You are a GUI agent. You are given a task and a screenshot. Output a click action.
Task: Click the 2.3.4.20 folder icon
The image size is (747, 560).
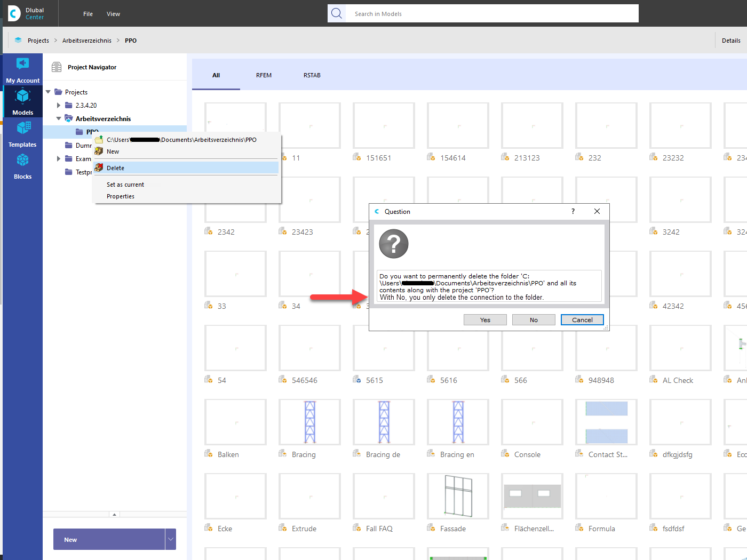tap(68, 106)
